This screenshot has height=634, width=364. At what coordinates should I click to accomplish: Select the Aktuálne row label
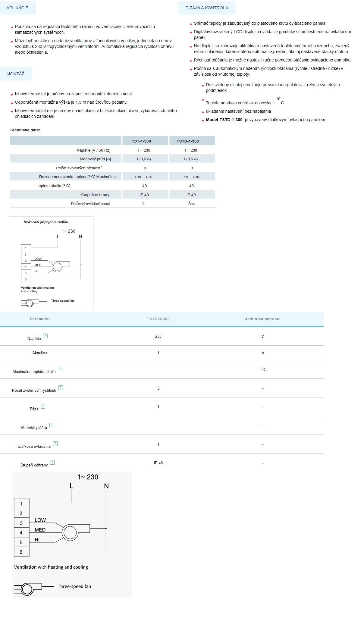40,353
